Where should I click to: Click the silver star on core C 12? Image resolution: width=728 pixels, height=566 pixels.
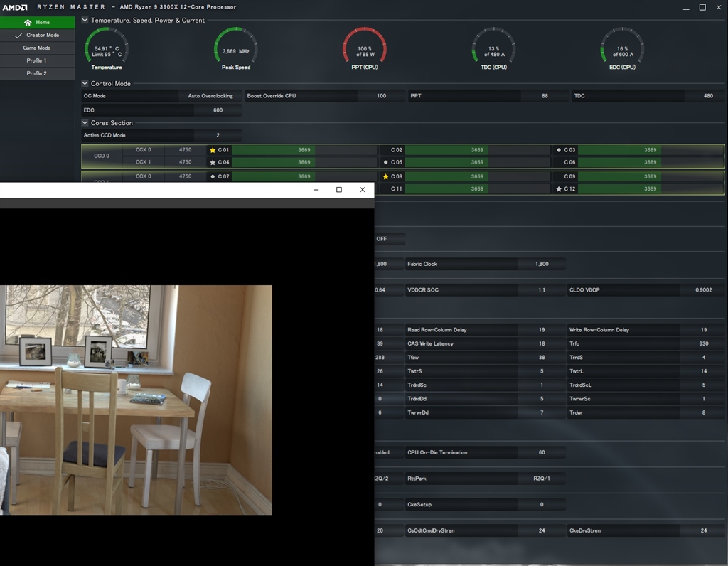[x=559, y=189]
